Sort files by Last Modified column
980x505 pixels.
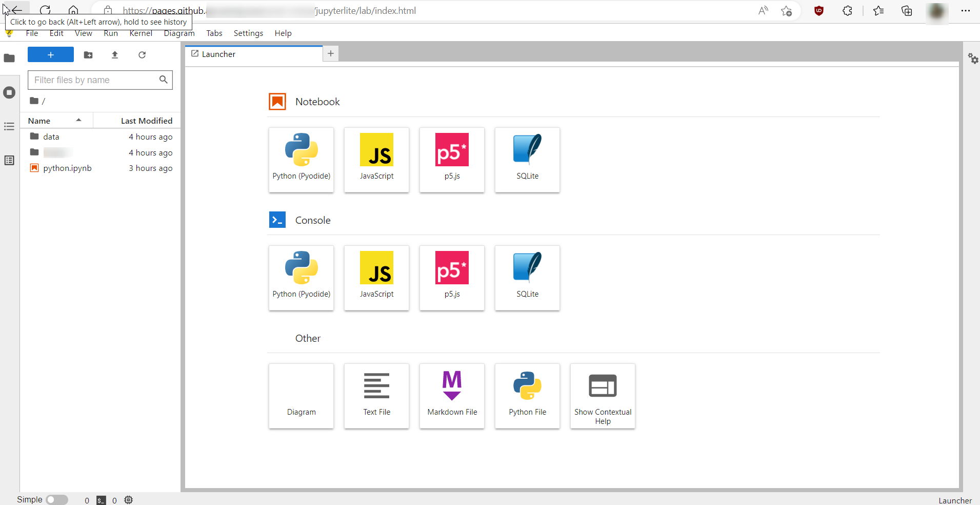(137, 121)
